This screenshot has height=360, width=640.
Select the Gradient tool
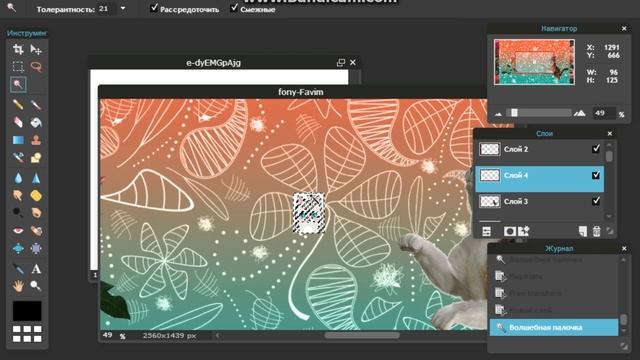pos(18,140)
